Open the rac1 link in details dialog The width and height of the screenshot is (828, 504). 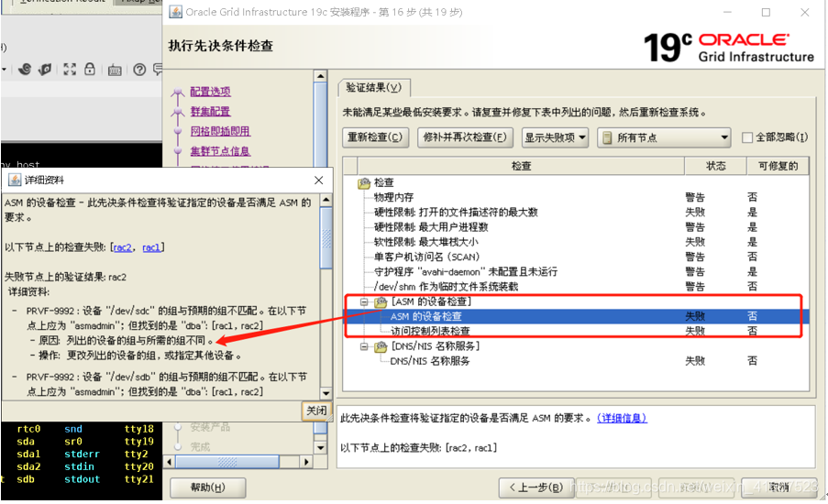pos(151,247)
